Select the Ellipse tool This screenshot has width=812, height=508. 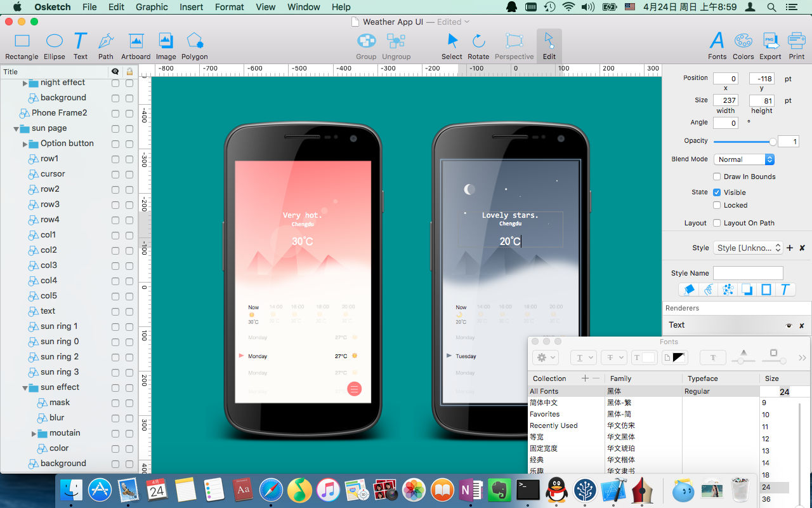55,46
